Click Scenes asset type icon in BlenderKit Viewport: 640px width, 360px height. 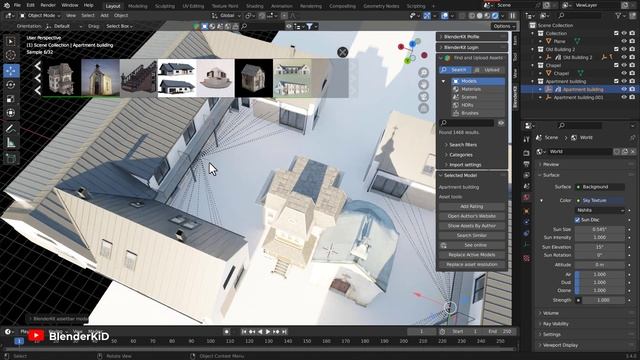point(456,97)
